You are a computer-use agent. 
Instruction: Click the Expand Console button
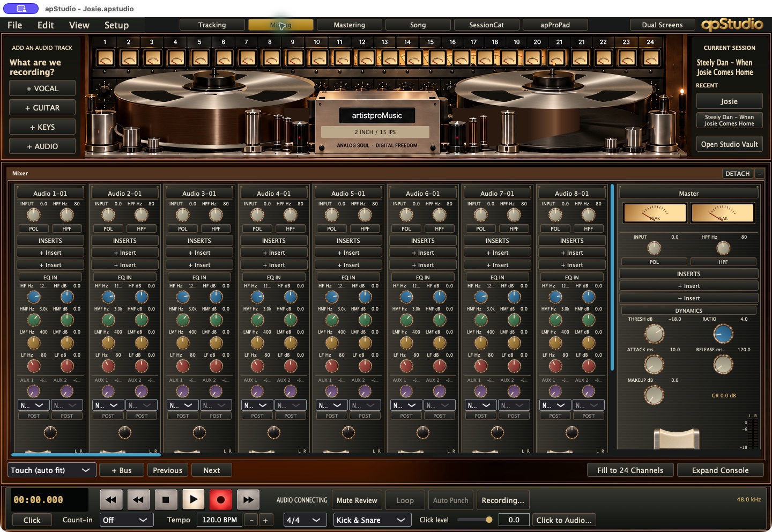pyautogui.click(x=720, y=470)
